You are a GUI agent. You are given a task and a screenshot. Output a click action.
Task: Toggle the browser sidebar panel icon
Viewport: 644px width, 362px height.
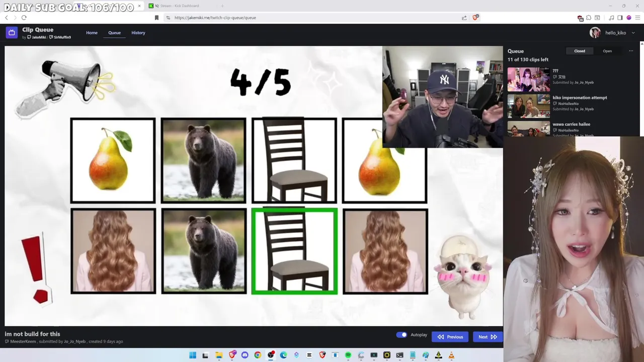point(620,18)
